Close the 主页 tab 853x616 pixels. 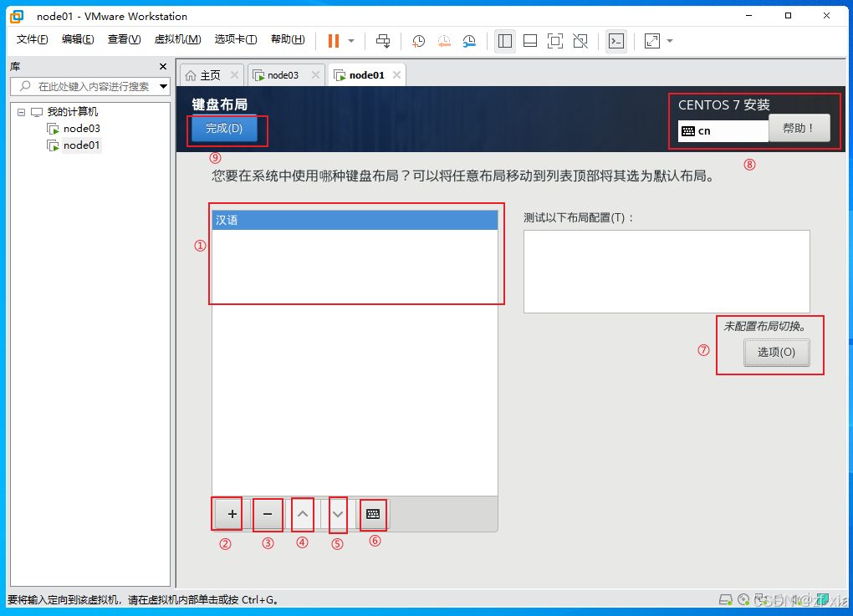(x=234, y=75)
